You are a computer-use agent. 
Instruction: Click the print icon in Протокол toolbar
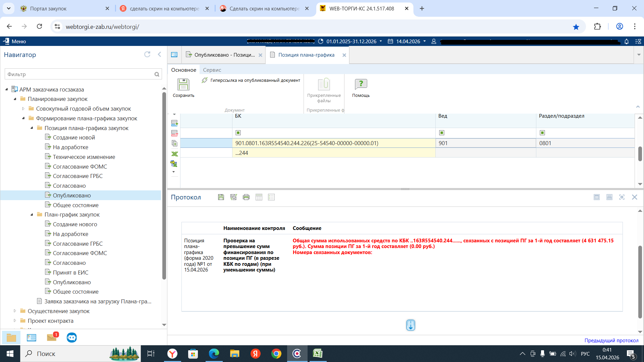[x=246, y=197]
